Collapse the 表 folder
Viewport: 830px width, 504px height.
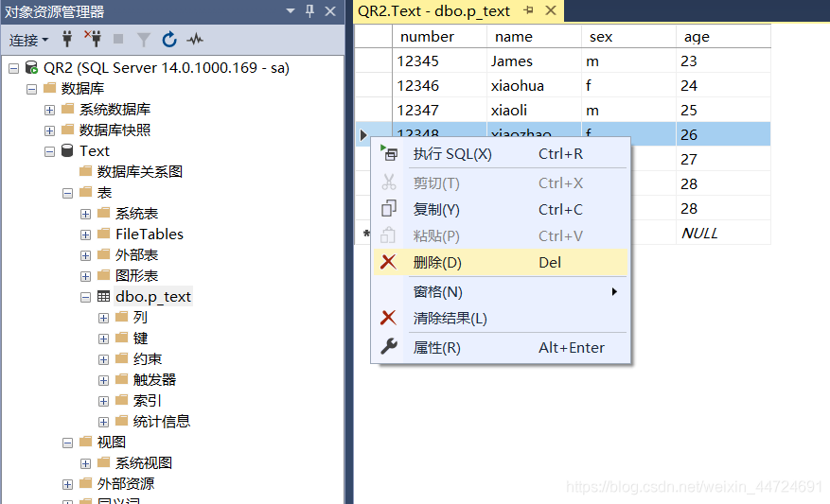pos(68,193)
